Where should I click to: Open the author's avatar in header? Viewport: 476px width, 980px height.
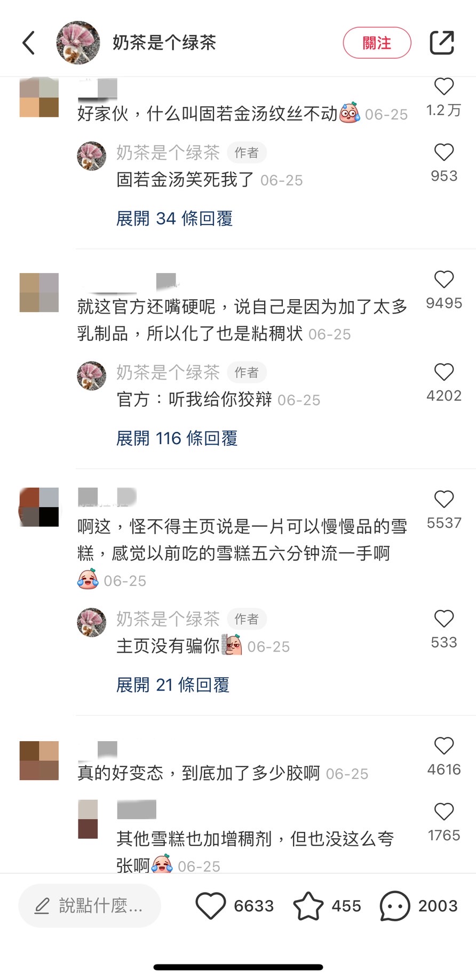(78, 43)
